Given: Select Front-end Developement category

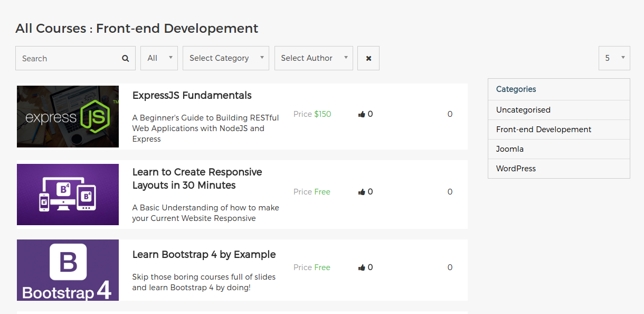Looking at the screenshot, I should click(559, 130).
